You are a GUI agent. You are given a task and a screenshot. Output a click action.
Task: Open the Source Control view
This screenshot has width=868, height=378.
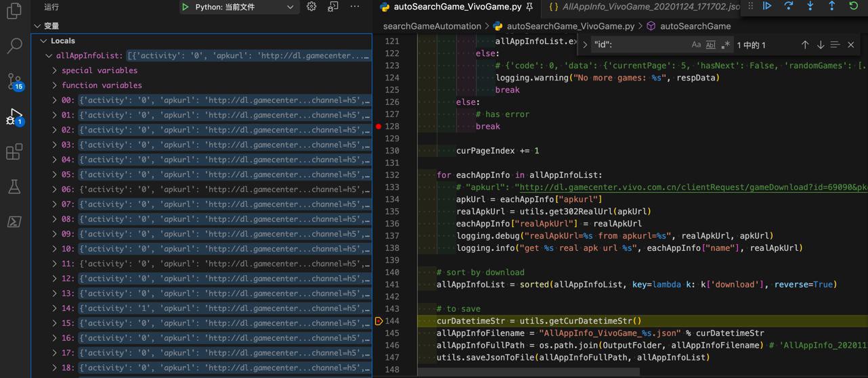(14, 82)
